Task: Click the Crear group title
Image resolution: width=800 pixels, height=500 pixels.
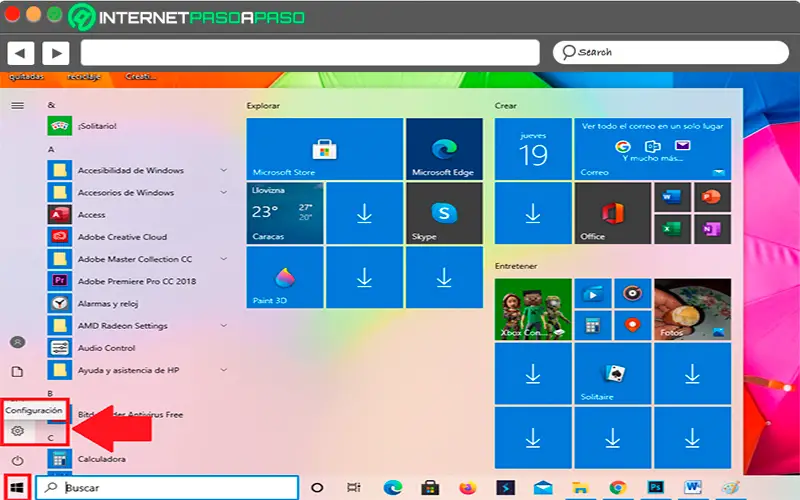Action: click(x=506, y=106)
